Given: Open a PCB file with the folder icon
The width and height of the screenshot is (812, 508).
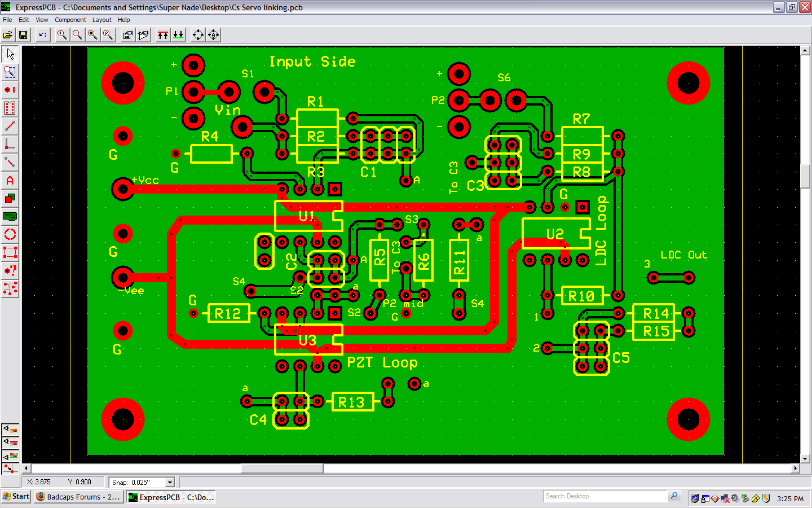Looking at the screenshot, I should 8,35.
